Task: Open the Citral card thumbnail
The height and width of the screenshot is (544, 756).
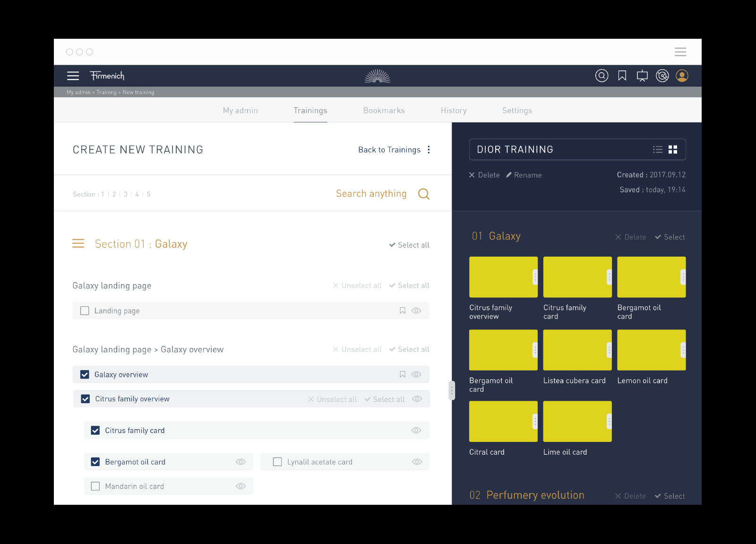Action: [503, 421]
